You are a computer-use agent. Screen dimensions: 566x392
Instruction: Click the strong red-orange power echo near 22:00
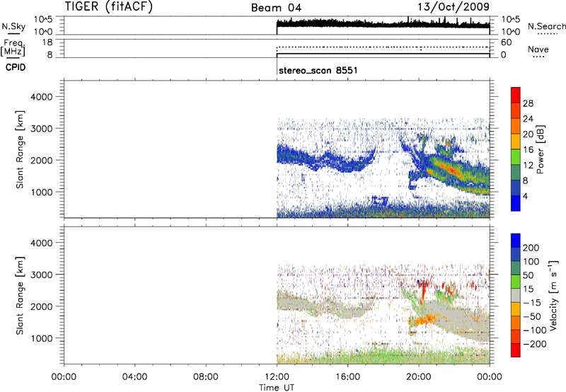pyautogui.click(x=449, y=170)
